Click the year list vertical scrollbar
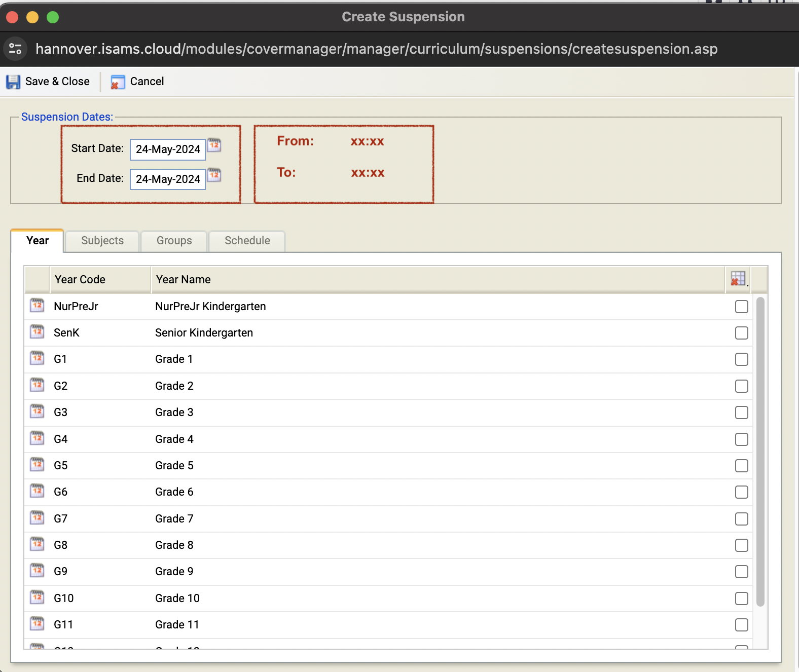The image size is (799, 672). pos(760,451)
